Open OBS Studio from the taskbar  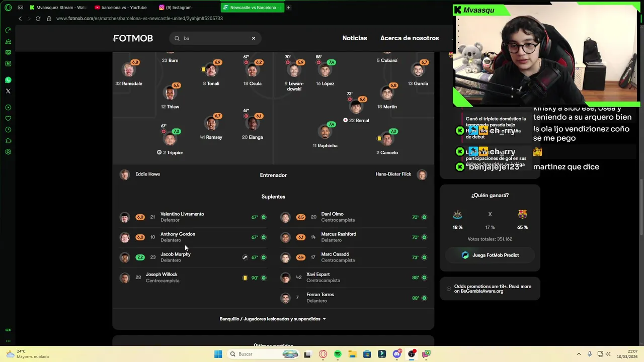412,354
